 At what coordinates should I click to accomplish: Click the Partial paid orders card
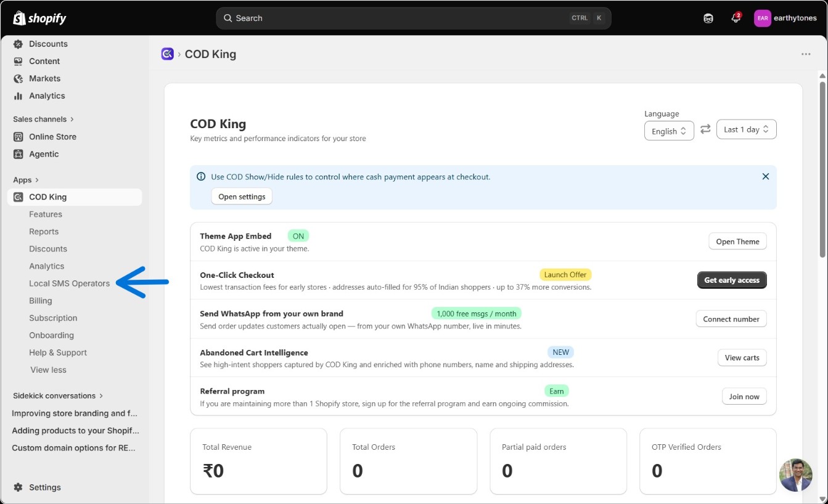(x=558, y=461)
